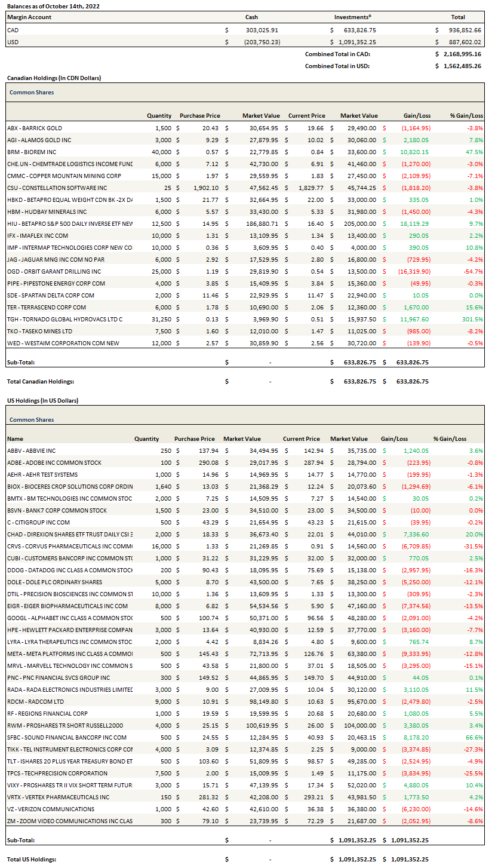Click the 301.5% gain for Tornado Global Hydrovacs

pyautogui.click(x=472, y=319)
